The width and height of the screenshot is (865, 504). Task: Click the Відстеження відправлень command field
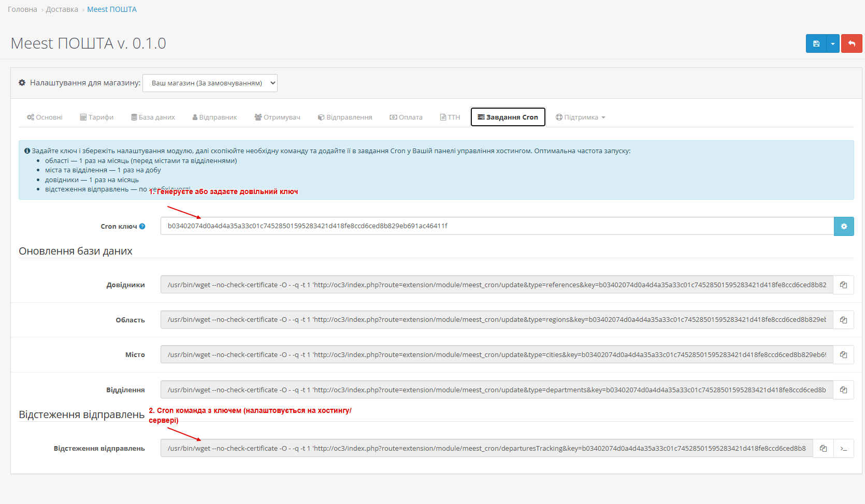click(x=487, y=449)
